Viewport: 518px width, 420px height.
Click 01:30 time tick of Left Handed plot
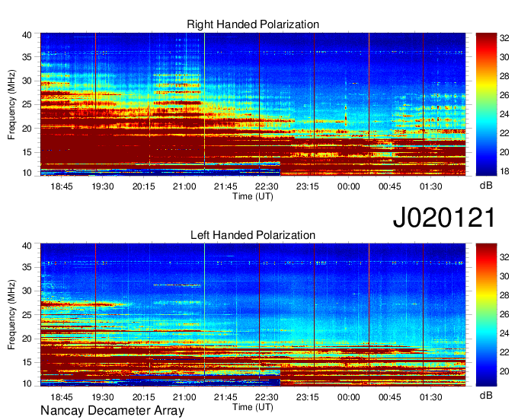(431, 397)
